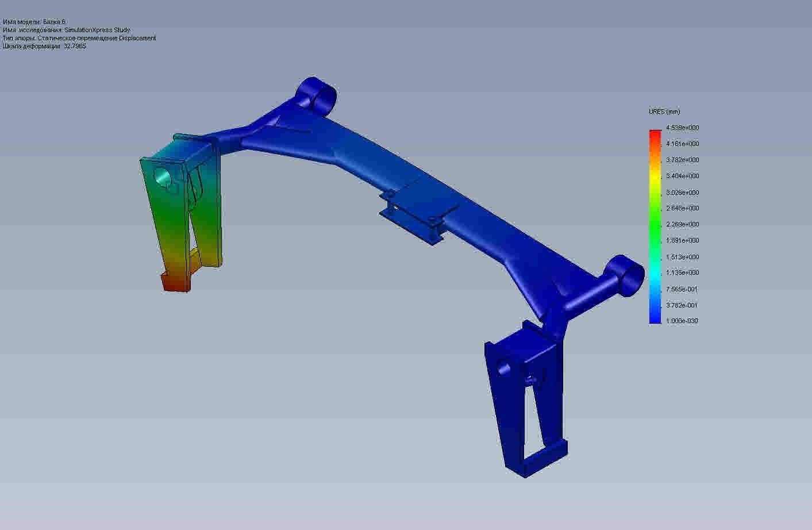
Task: Click the 'SimulationXpress Study' annotation line
Action: pyautogui.click(x=67, y=30)
